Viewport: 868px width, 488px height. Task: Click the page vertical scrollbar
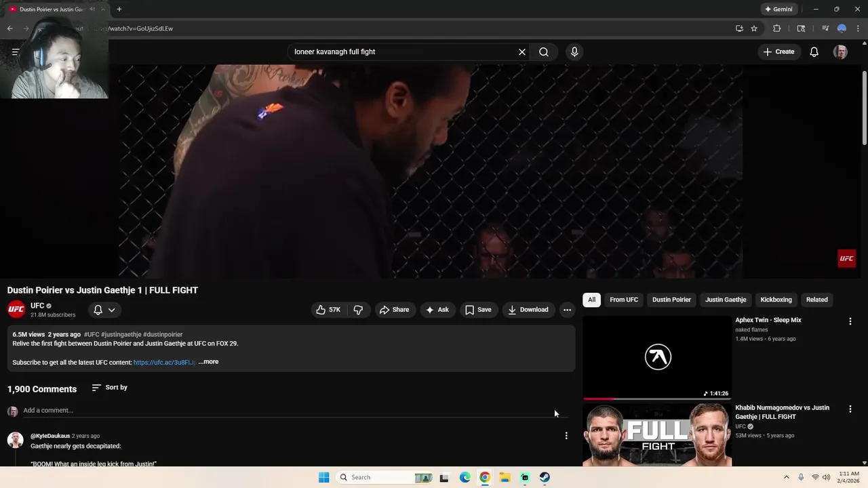(864, 107)
